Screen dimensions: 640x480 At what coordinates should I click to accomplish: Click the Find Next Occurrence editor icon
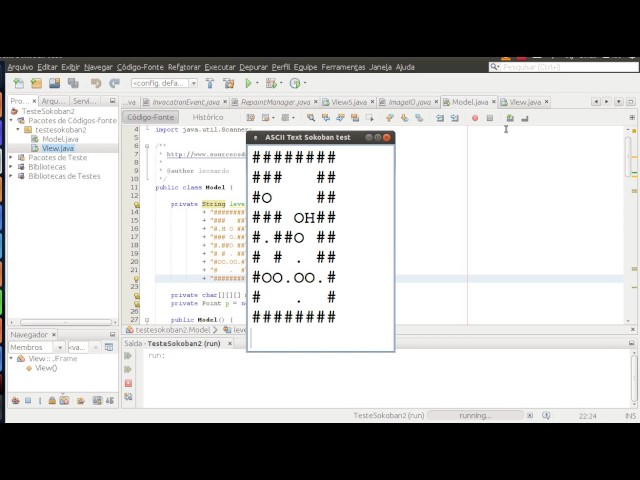pyautogui.click(x=340, y=118)
